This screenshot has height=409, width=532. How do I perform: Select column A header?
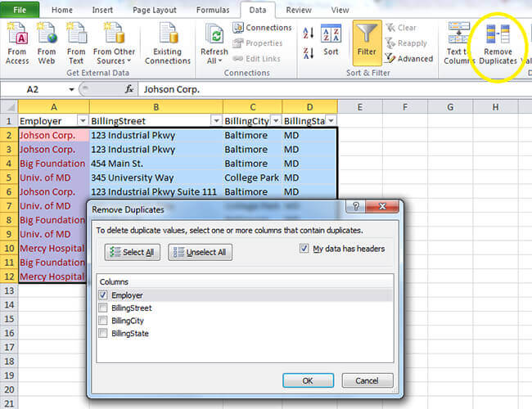[x=53, y=107]
